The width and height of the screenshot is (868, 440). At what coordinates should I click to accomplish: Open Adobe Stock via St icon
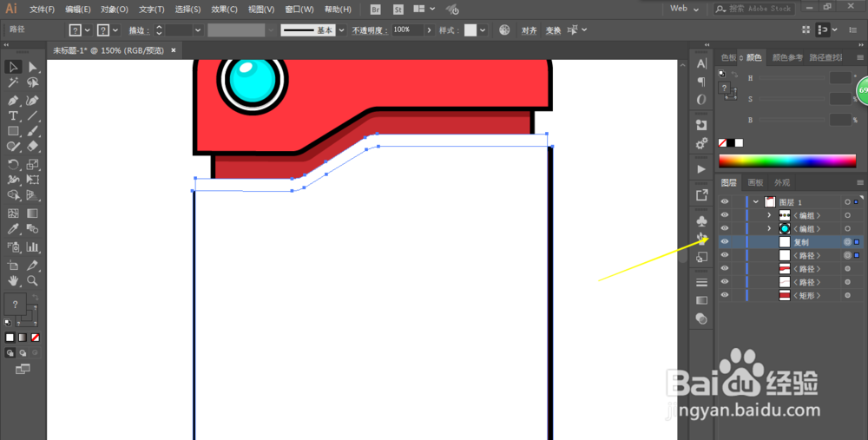point(398,10)
